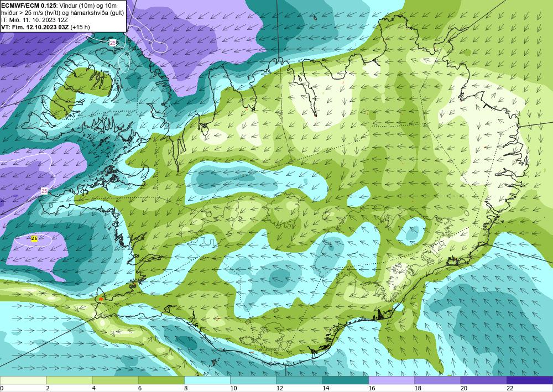Click the legend scale value "8"
The width and height of the screenshot is (553, 392).
[x=186, y=388]
